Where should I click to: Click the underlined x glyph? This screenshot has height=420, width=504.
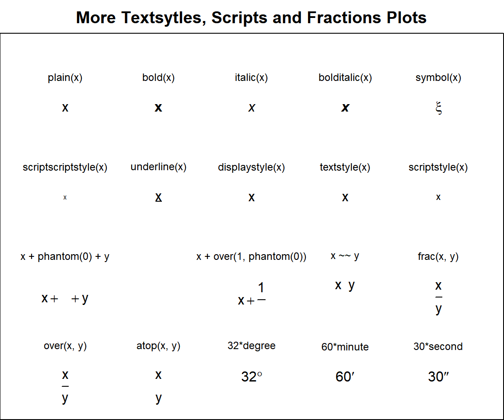coord(158,197)
